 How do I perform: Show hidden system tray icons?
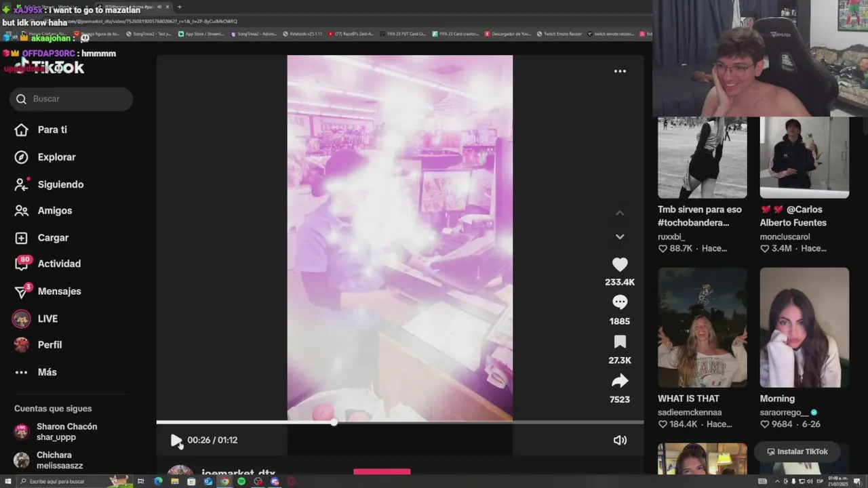777,481
